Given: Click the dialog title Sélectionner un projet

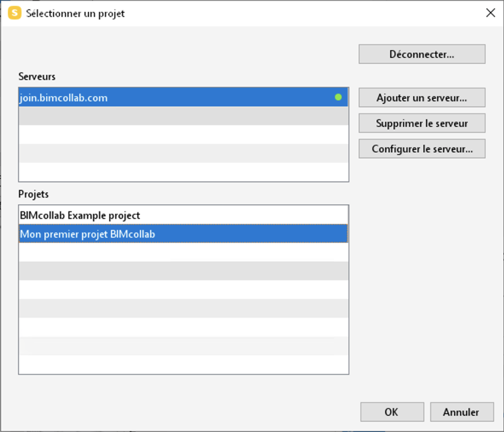Looking at the screenshot, I should 75,14.
